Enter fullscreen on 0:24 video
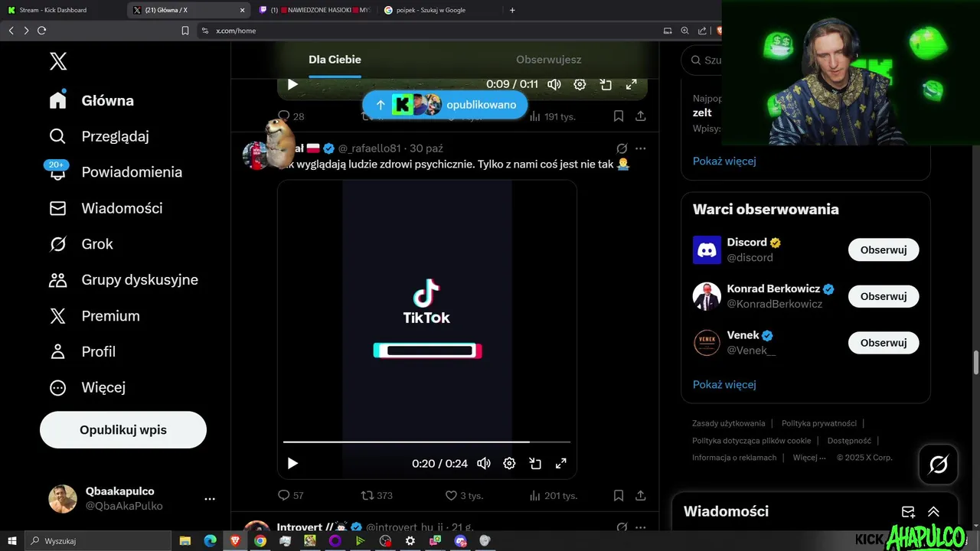Screen dimensions: 980x551 coord(560,463)
